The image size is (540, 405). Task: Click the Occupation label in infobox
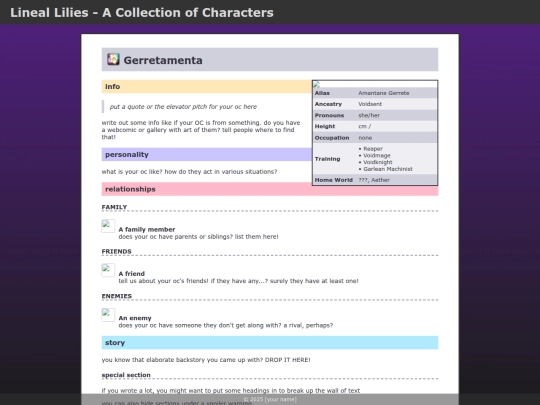[332, 138]
